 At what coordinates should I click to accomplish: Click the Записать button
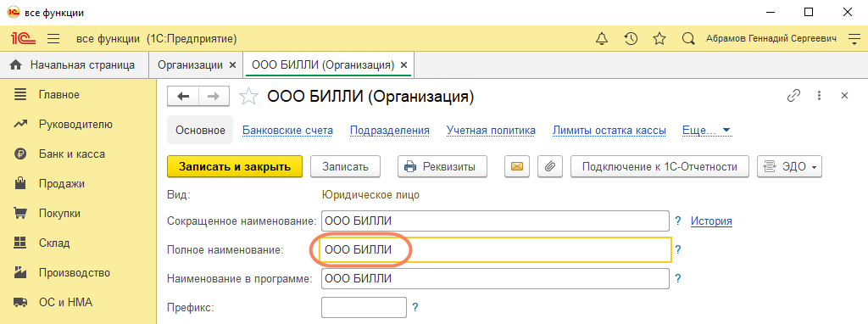tap(346, 166)
